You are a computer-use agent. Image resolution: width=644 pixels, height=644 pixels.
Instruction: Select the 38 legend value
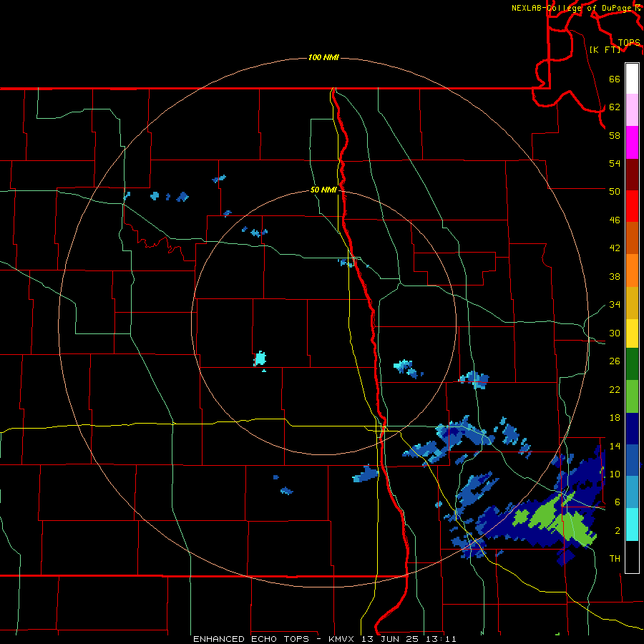click(x=615, y=276)
